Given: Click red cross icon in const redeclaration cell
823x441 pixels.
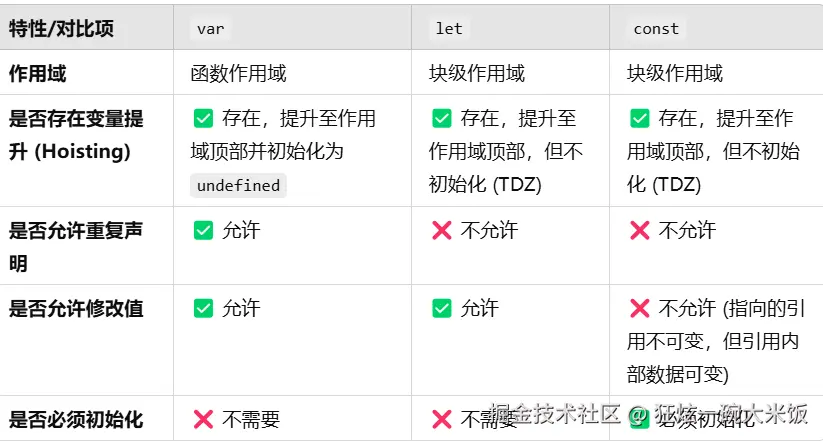Looking at the screenshot, I should [x=639, y=231].
